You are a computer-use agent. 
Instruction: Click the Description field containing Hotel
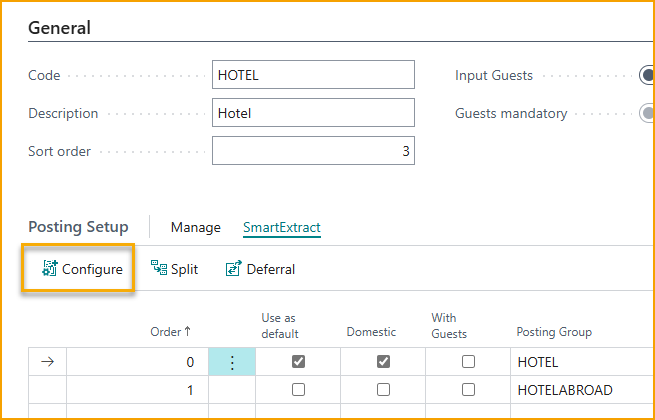[x=313, y=114]
